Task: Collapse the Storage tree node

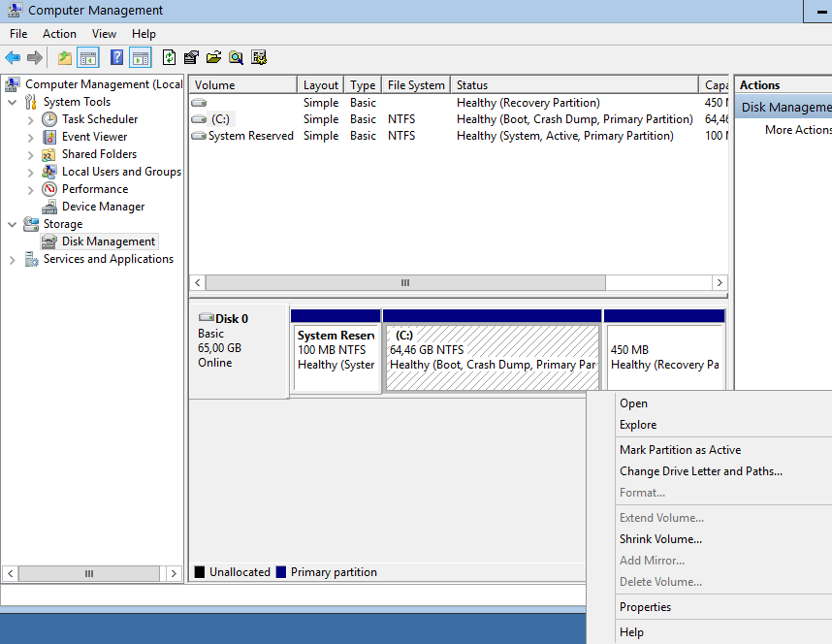Action: (x=13, y=224)
